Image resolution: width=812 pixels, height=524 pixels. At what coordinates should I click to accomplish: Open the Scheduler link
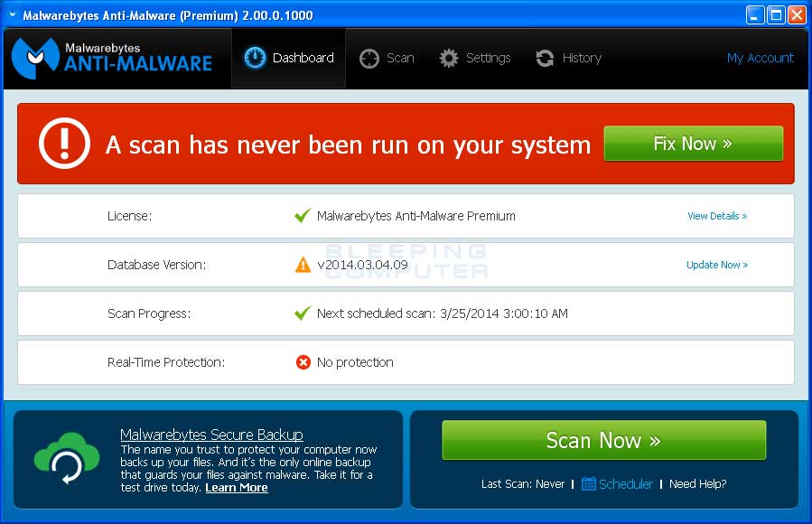pos(626,483)
